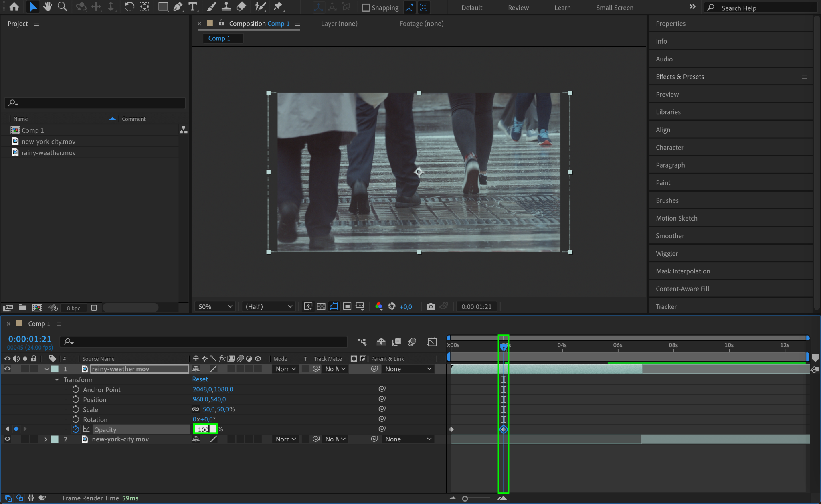Viewport: 821px width, 504px height.
Task: Delete selected project item with trash icon
Action: pyautogui.click(x=94, y=308)
